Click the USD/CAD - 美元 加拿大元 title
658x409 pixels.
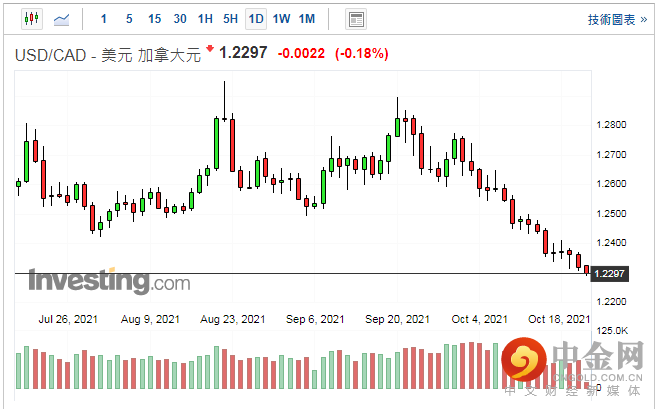[108, 55]
